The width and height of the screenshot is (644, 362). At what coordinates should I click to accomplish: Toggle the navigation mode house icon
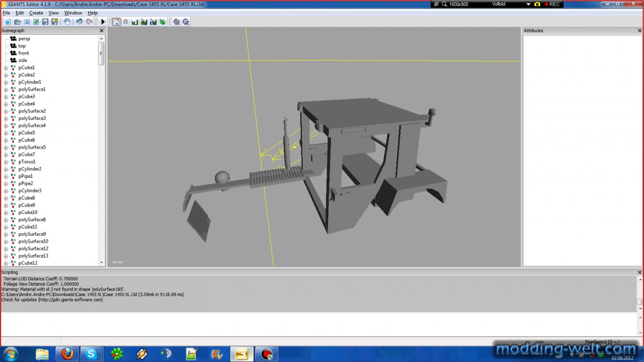click(x=116, y=22)
